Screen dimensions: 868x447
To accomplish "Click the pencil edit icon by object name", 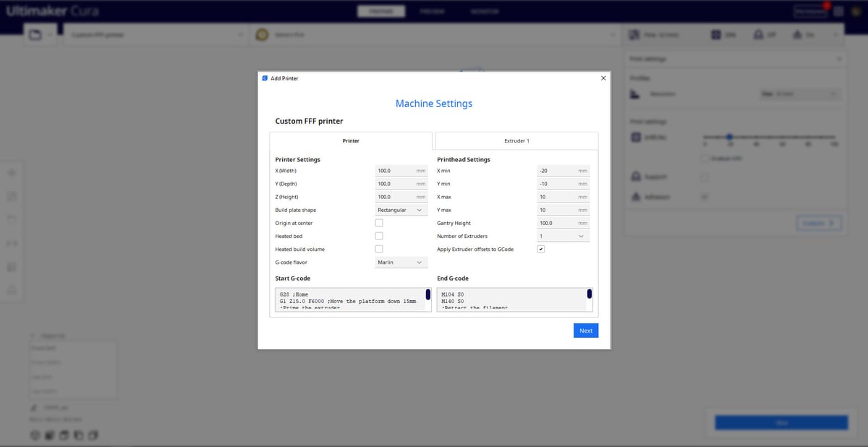I will click(x=34, y=407).
